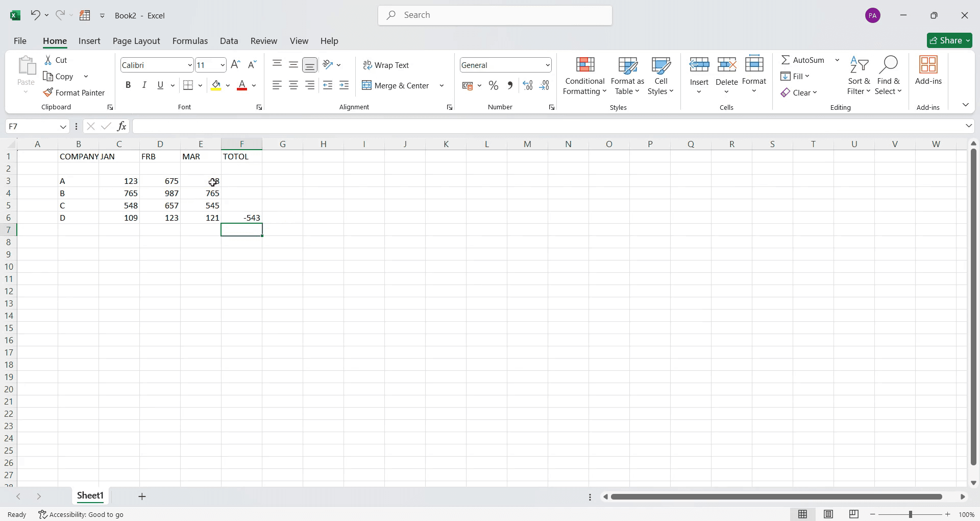This screenshot has height=521, width=980.
Task: Open the Add-ins icon
Action: pyautogui.click(x=928, y=70)
